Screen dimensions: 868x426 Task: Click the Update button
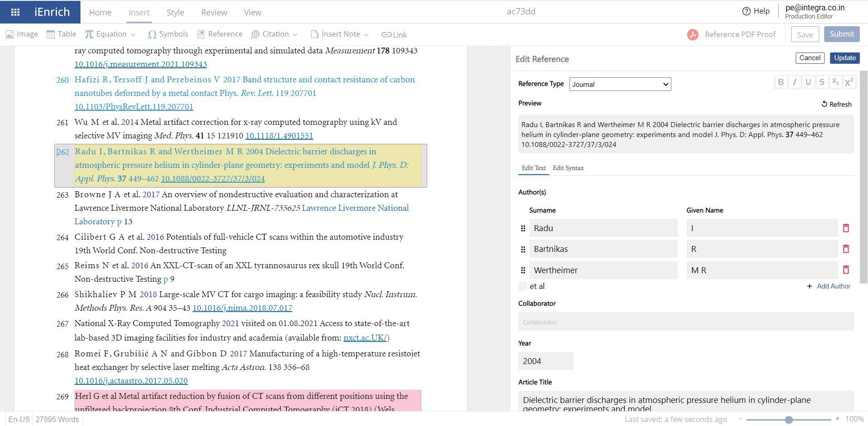click(x=845, y=58)
